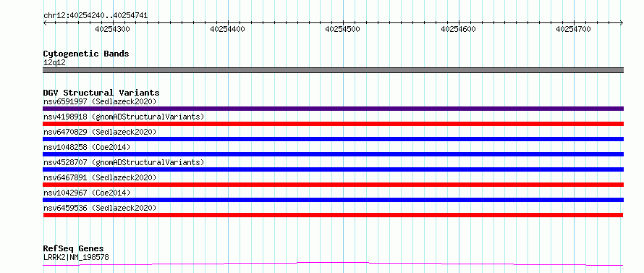Click the ruler's left scroll arrowhead
644x273 pixels.
(45, 22)
